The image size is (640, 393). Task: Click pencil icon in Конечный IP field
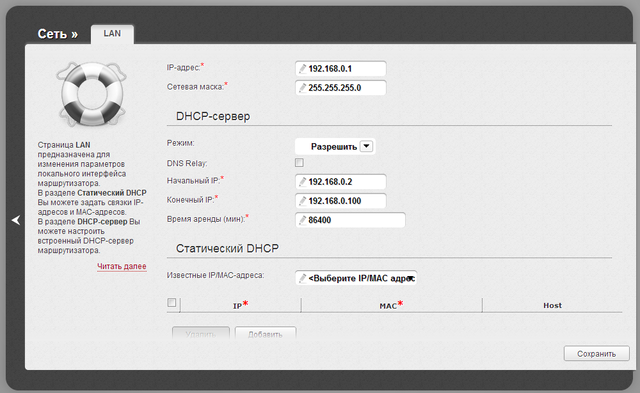click(x=302, y=201)
